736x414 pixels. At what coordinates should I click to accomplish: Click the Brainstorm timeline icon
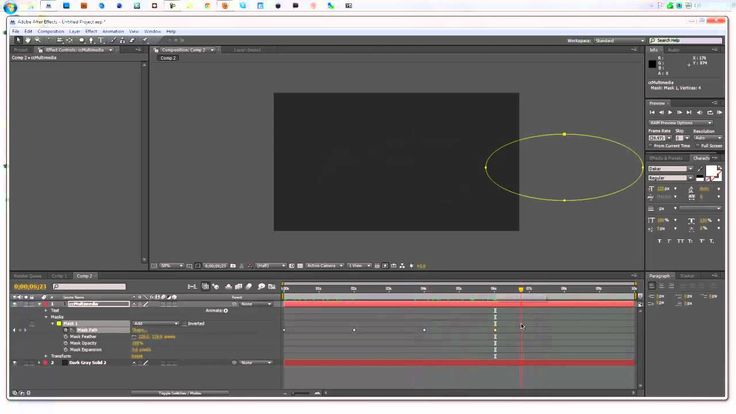click(x=261, y=286)
